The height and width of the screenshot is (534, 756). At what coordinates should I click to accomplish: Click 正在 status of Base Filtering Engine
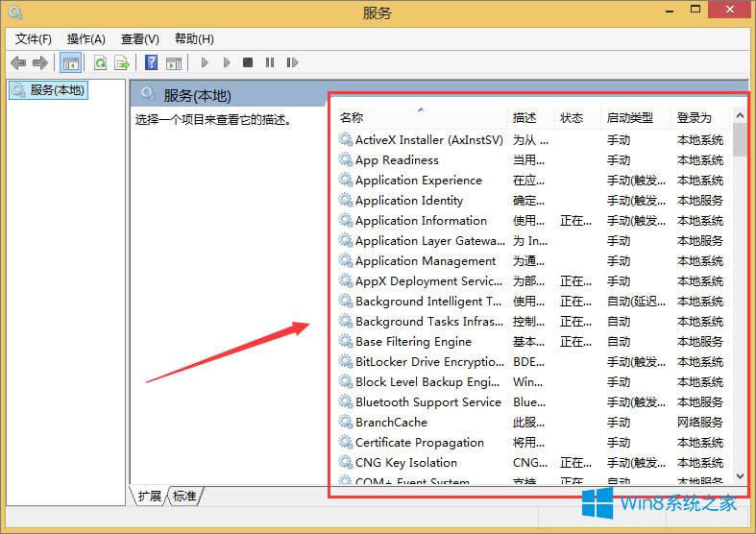[x=575, y=341]
